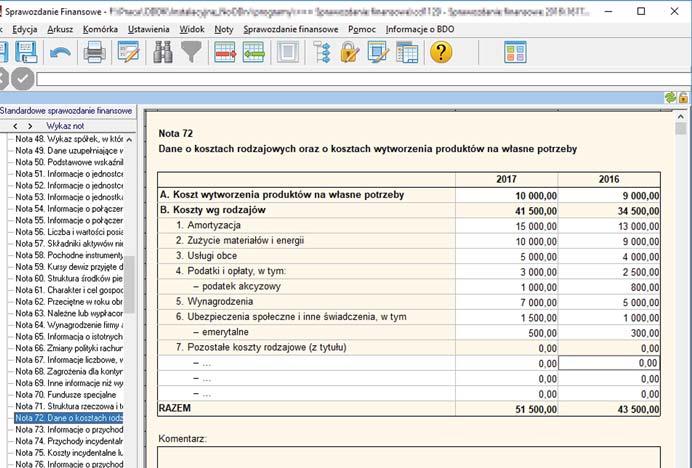Screen dimensions: 692x468
Task: Click the green refresh icon on blue bar
Action: (x=670, y=98)
